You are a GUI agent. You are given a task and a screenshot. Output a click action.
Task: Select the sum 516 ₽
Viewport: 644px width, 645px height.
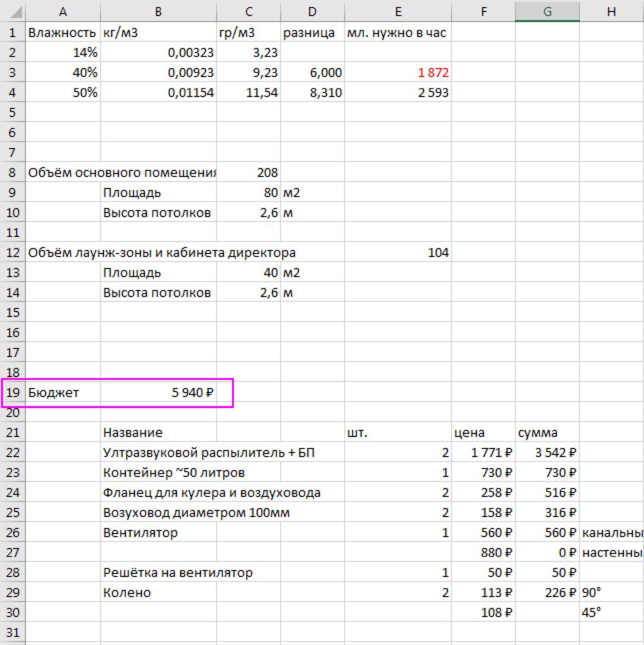[547, 492]
